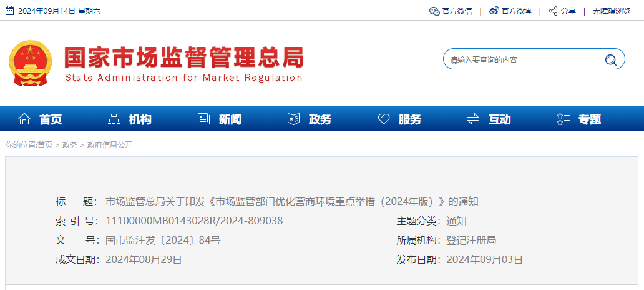Select affiliated agency 登记注册局
Screen dimensions: 644x290
point(472,240)
